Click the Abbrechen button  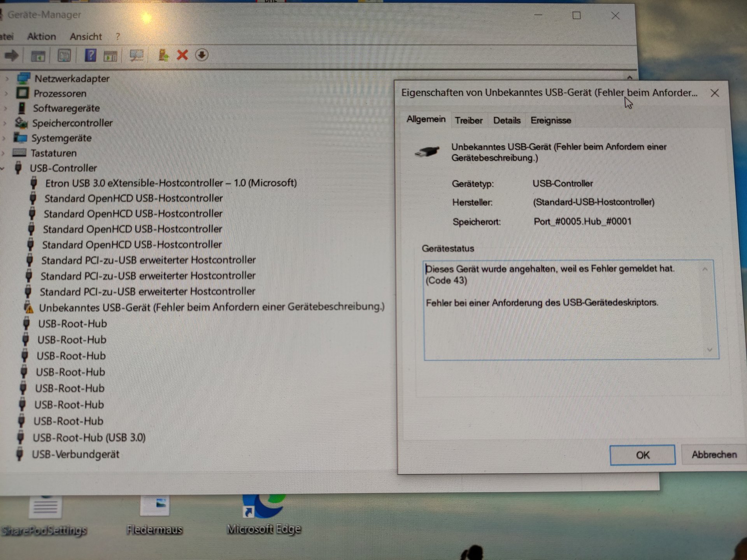[714, 455]
